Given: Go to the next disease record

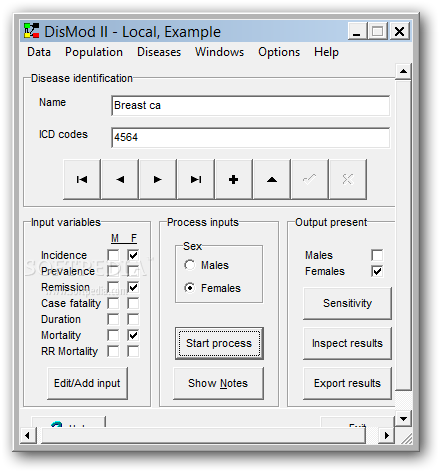Looking at the screenshot, I should pyautogui.click(x=158, y=179).
